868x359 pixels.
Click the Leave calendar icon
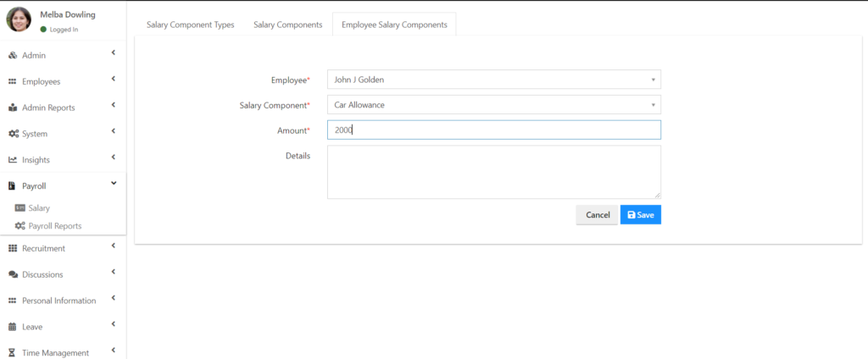click(x=13, y=327)
